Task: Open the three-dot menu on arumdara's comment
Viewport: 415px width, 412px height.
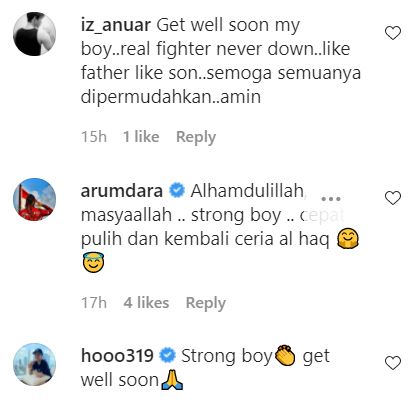Action: (x=331, y=199)
